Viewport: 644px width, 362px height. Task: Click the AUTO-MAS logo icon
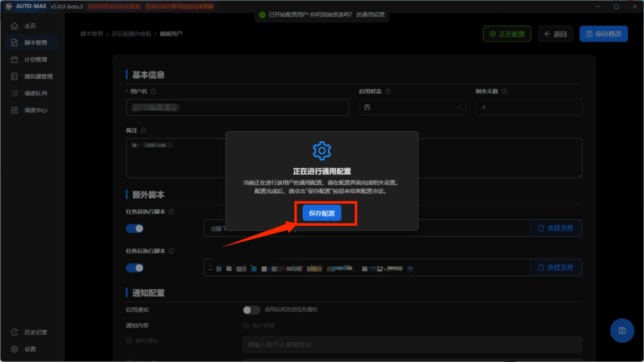pos(9,6)
